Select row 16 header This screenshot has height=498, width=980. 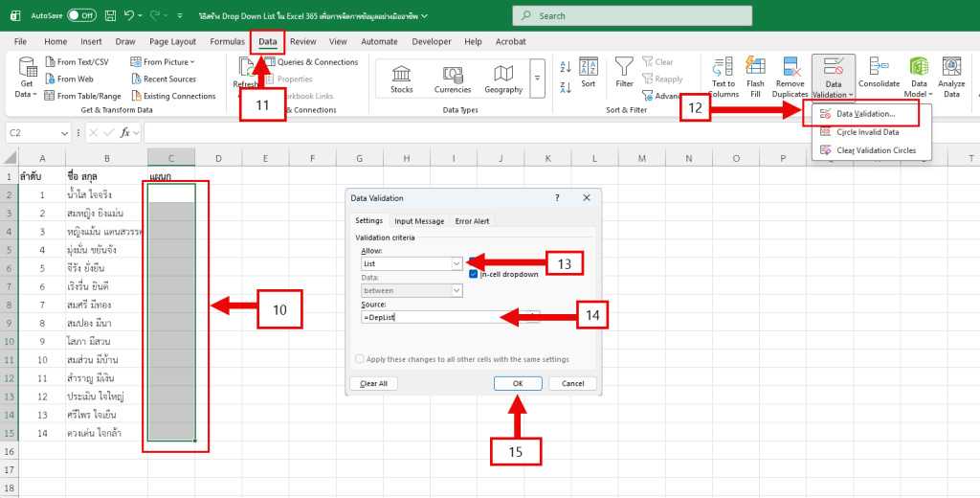tap(10, 450)
